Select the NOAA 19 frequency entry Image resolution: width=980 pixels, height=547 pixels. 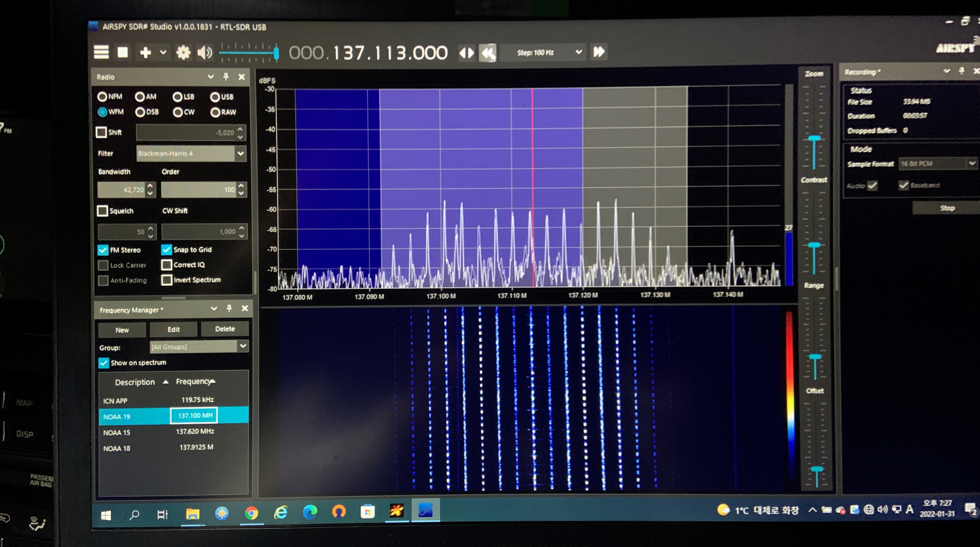(x=173, y=416)
